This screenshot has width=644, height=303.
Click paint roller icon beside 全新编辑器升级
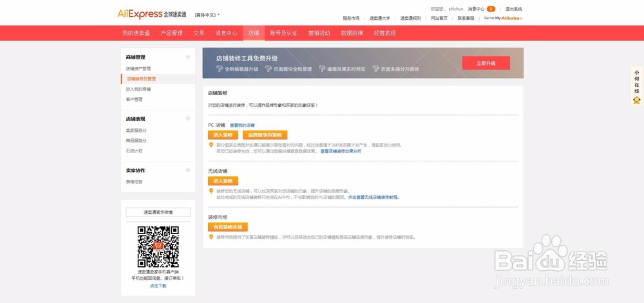point(220,69)
